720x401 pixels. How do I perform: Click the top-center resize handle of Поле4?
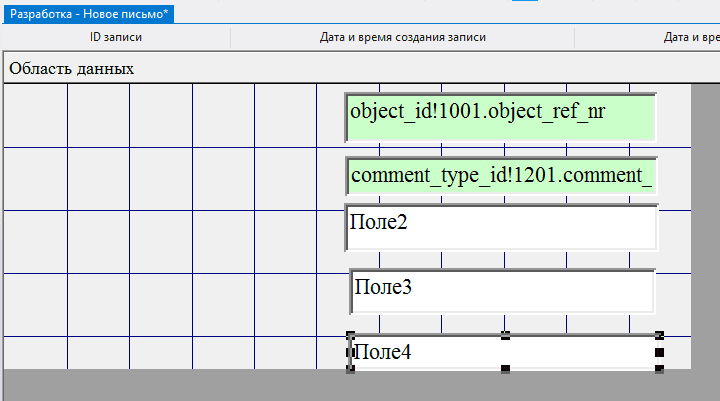tap(505, 336)
